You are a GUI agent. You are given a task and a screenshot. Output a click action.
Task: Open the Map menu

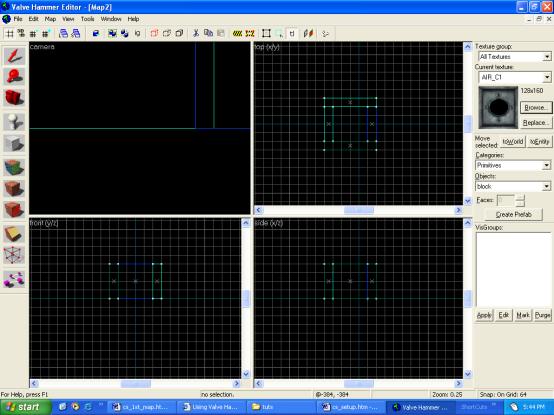pyautogui.click(x=50, y=19)
